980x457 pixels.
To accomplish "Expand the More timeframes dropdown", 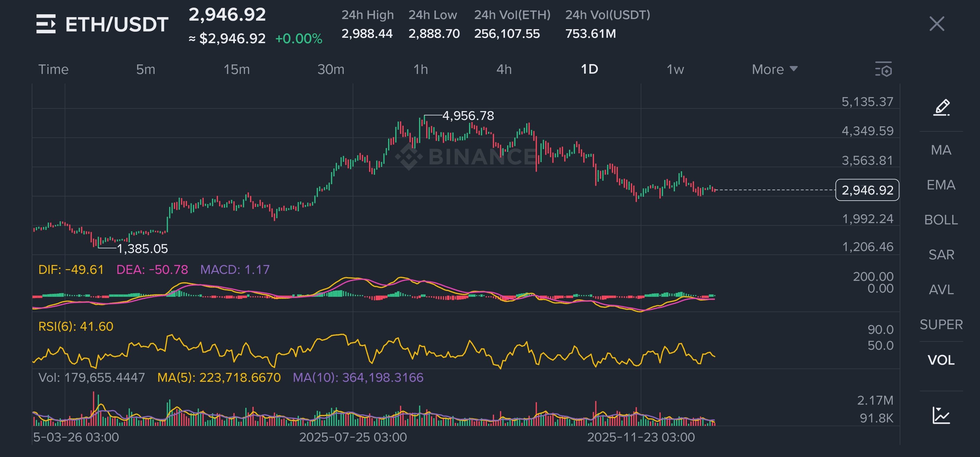I will pyautogui.click(x=774, y=69).
